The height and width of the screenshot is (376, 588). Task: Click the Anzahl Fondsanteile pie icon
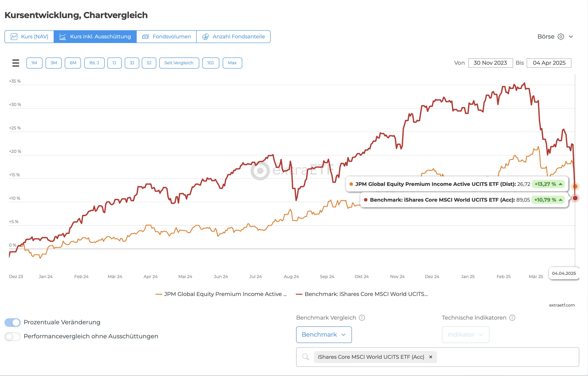[x=206, y=37]
